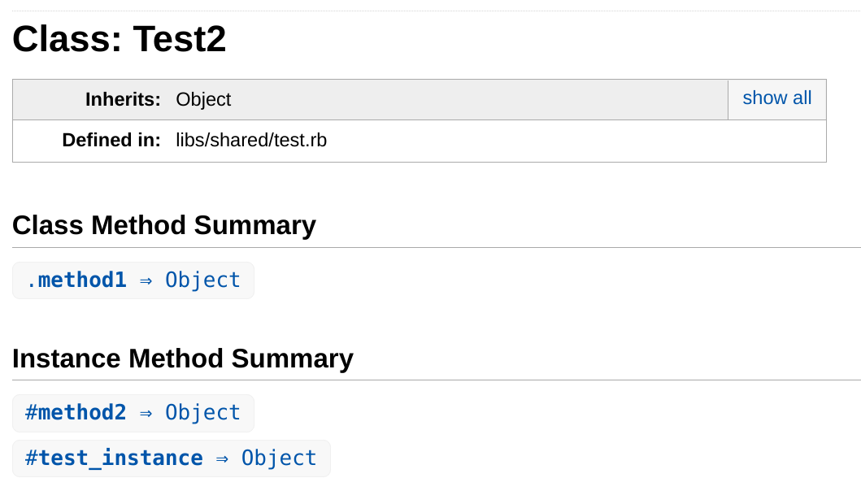This screenshot has width=861, height=504.
Task: Click the arrow symbol in the #test_instance row
Action: tap(222, 459)
